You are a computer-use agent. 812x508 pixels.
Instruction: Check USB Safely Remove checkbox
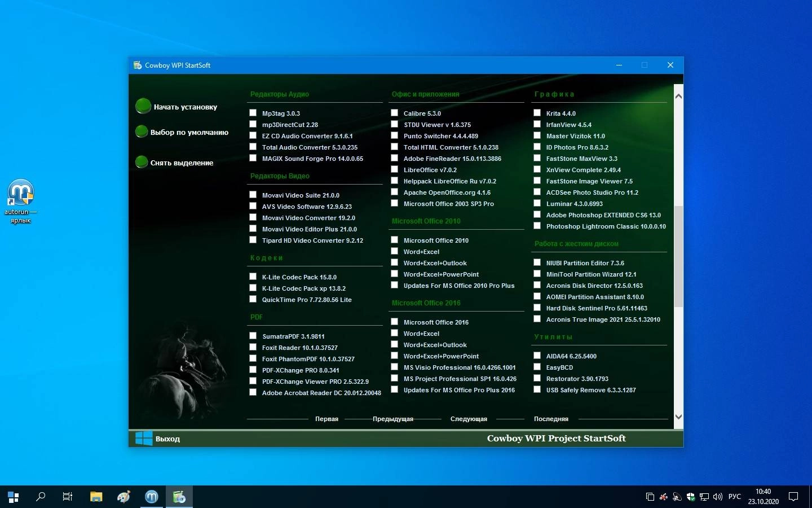pyautogui.click(x=537, y=389)
